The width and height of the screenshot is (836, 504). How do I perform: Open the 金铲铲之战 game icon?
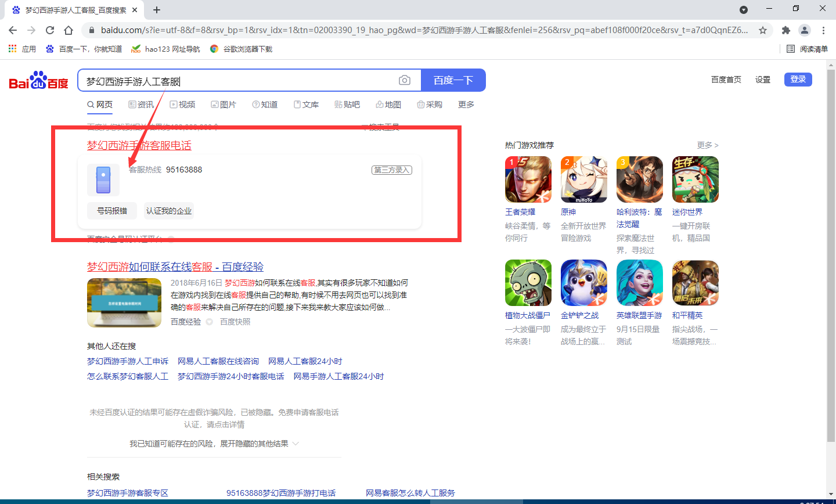point(584,283)
